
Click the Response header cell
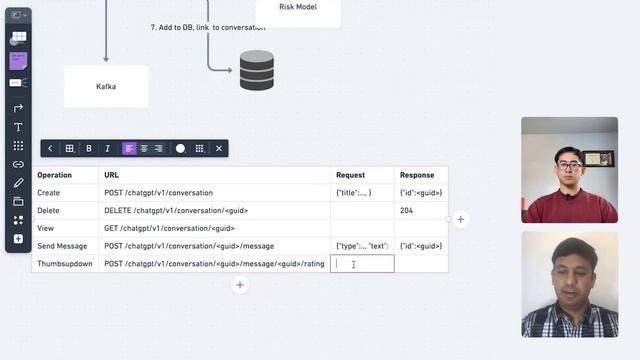point(421,175)
